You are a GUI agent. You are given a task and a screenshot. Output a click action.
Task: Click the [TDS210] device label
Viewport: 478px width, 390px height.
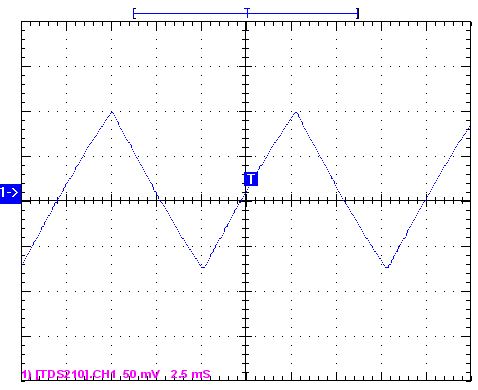click(62, 375)
